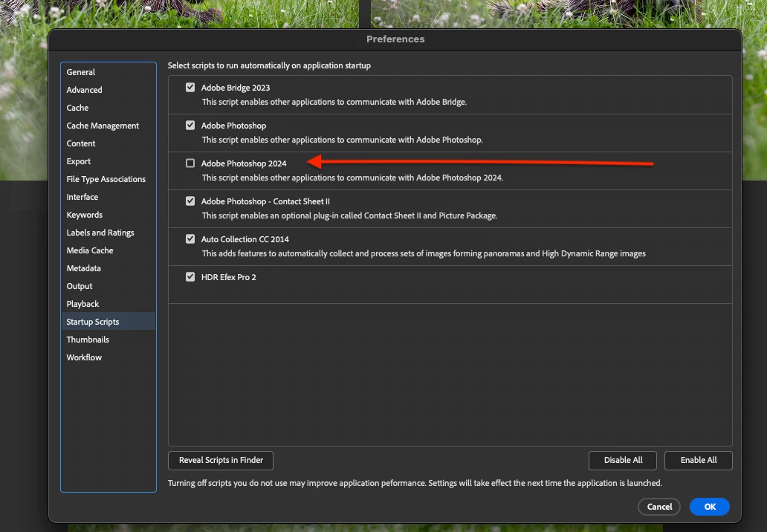Select Content in the preferences list

pyautogui.click(x=108, y=143)
